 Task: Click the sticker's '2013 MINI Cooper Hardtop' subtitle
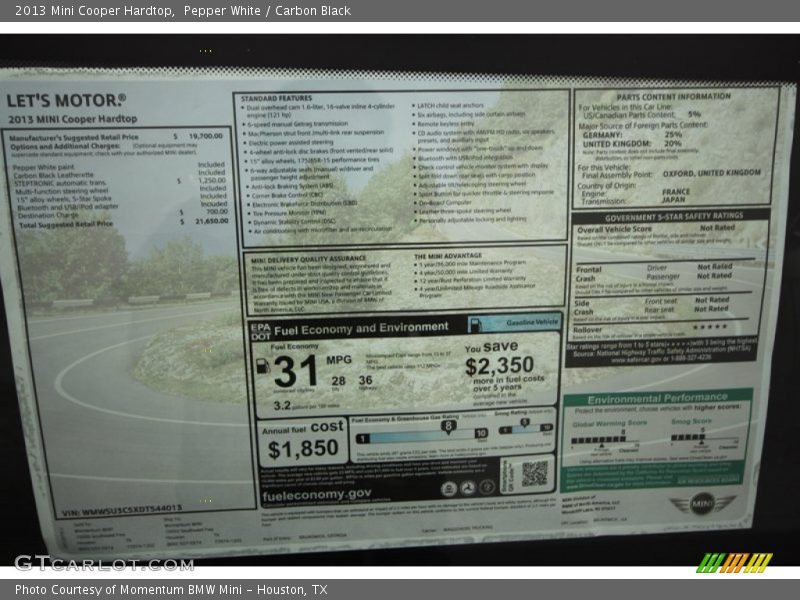[x=72, y=119]
